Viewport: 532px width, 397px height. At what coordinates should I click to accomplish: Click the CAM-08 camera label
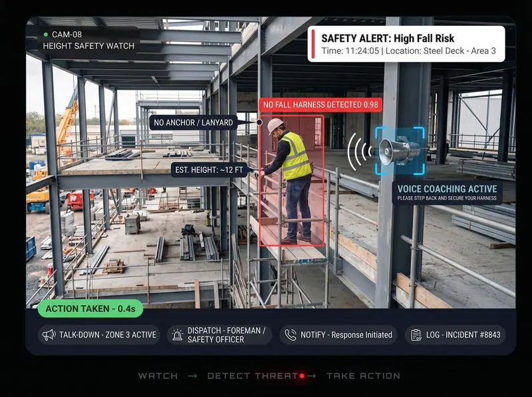[x=67, y=35]
